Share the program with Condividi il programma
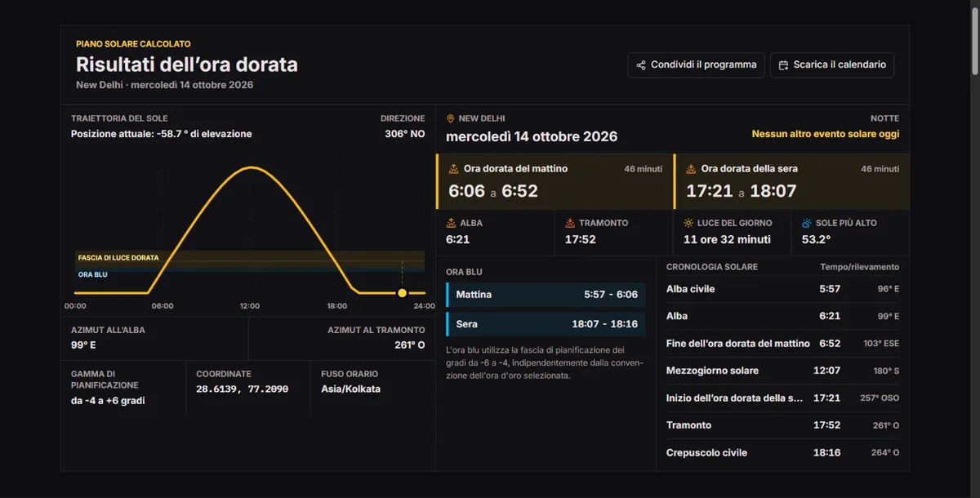 coord(697,65)
